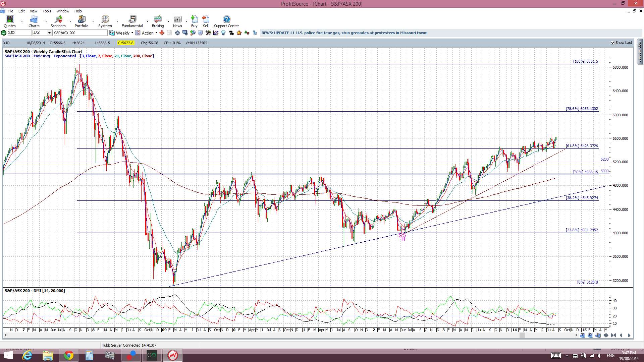Click the tree structure icon near news ticker
644x362 pixels.
255,33
